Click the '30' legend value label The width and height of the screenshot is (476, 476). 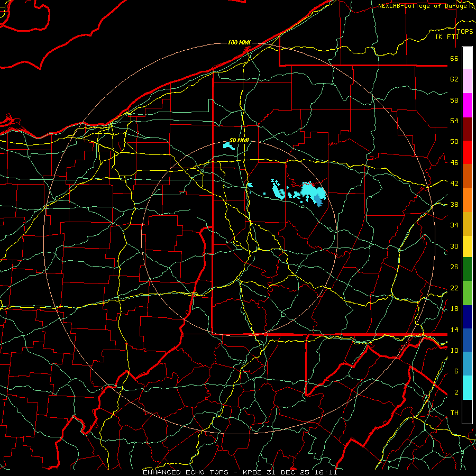(454, 246)
